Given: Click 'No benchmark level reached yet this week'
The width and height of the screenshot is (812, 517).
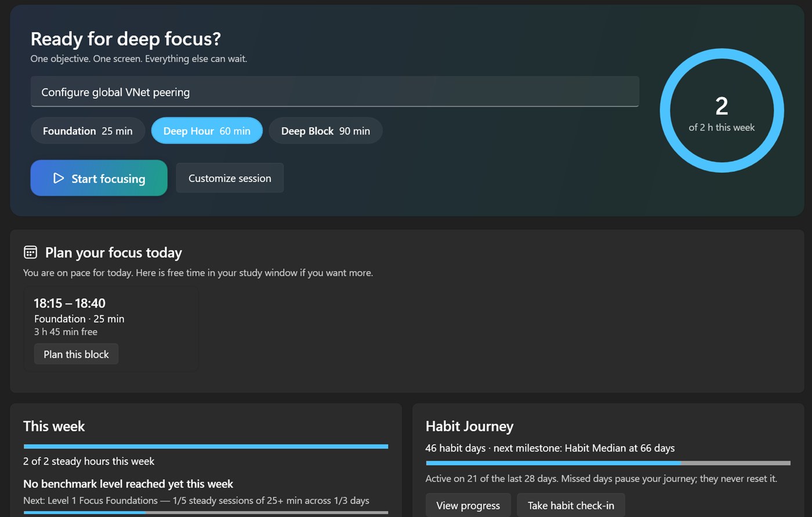Looking at the screenshot, I should [128, 484].
